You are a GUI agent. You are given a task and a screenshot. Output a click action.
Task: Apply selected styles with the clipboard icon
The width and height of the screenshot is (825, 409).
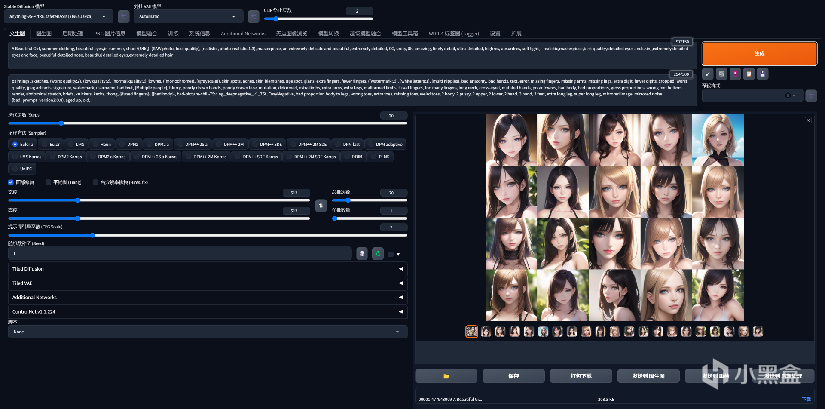click(749, 74)
